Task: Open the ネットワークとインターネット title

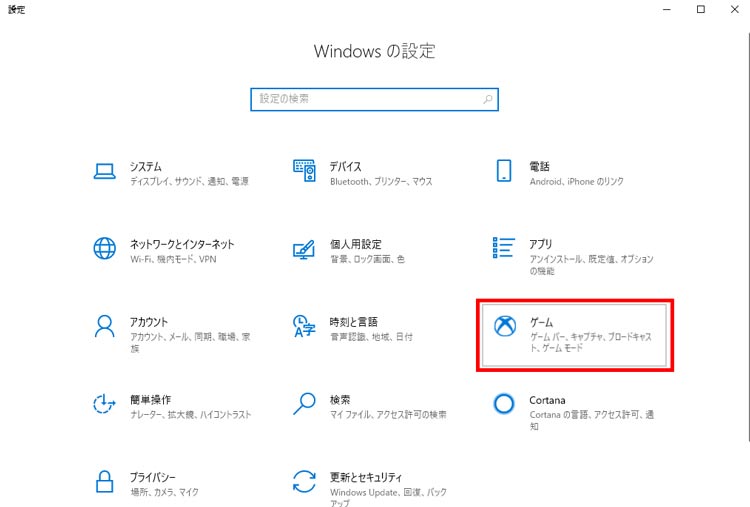Action: point(182,244)
